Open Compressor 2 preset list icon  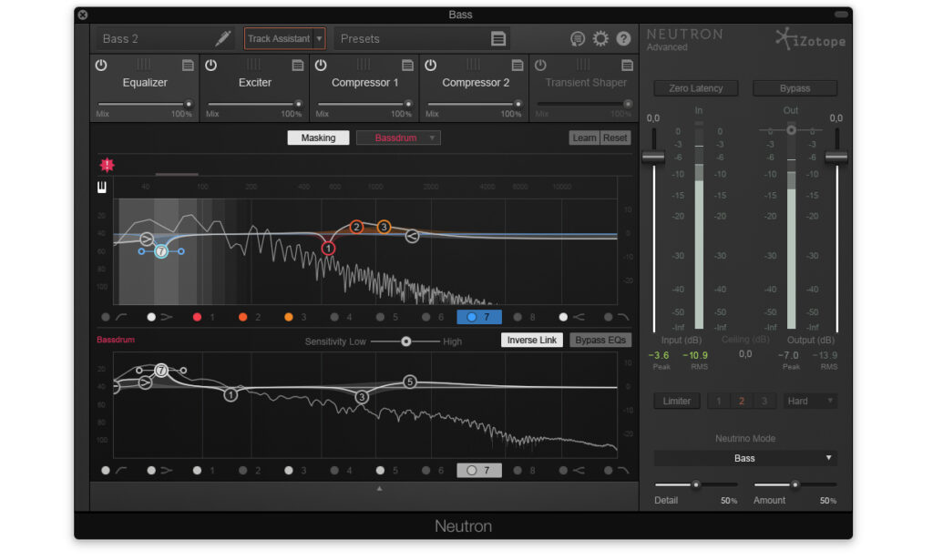pyautogui.click(x=518, y=65)
